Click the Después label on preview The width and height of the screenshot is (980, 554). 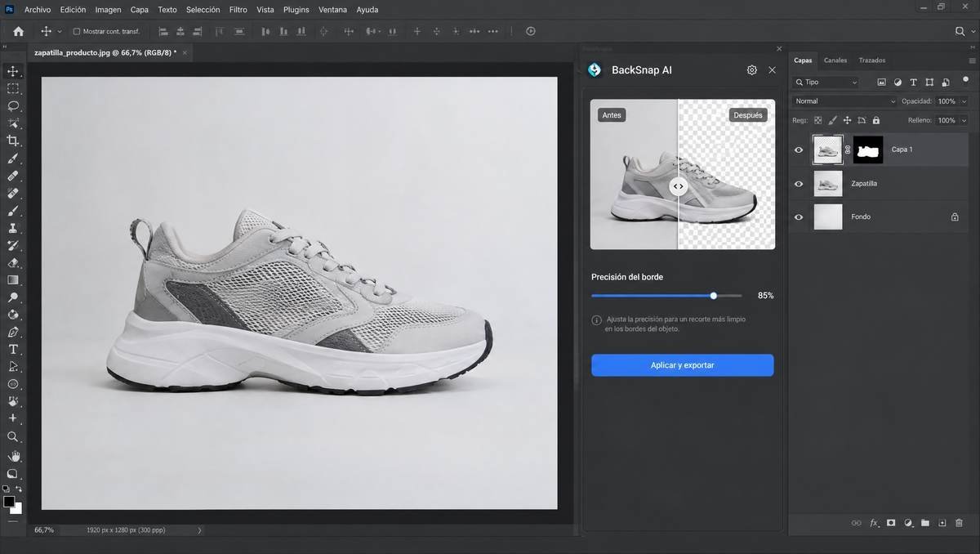click(x=748, y=115)
